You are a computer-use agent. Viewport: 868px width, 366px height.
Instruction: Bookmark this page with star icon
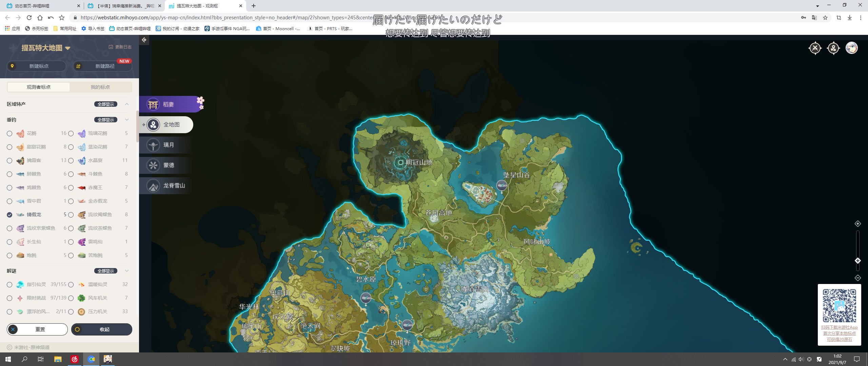pyautogui.click(x=825, y=18)
